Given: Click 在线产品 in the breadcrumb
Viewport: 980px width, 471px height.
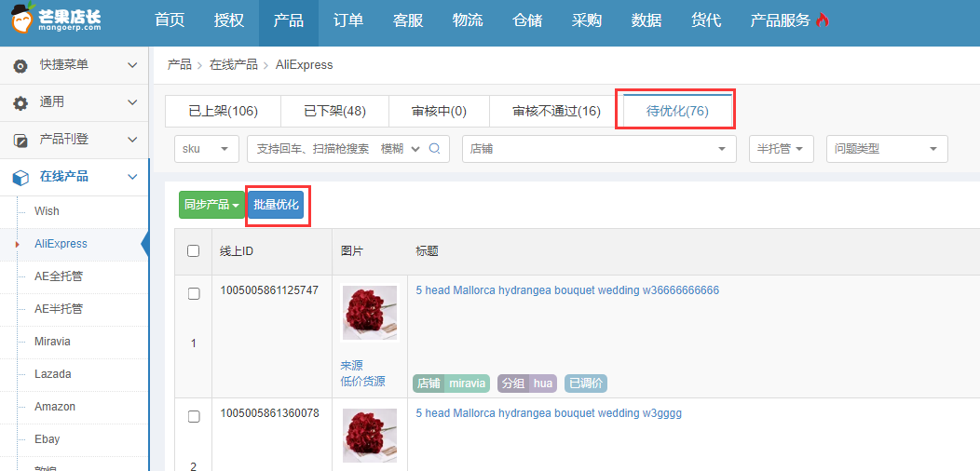Looking at the screenshot, I should [234, 64].
